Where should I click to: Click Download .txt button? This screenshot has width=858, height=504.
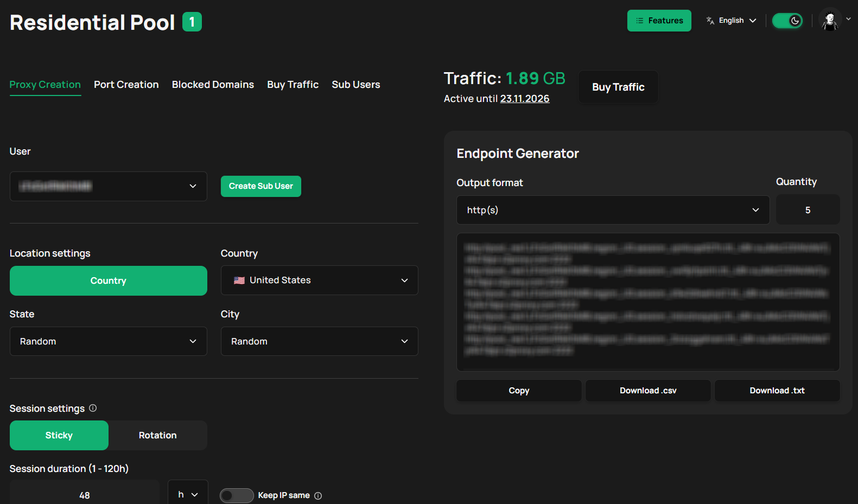[x=777, y=391]
